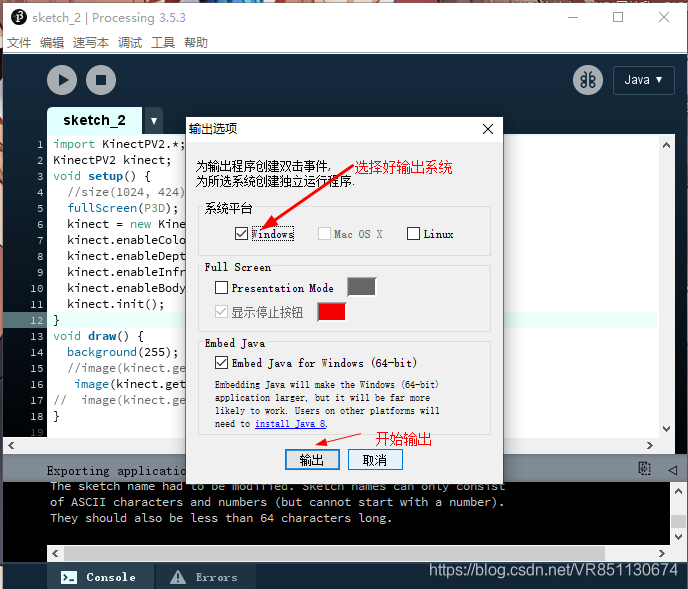Viewport: 688px width, 589px height.
Task: Click the background(255); code line
Action: click(123, 352)
